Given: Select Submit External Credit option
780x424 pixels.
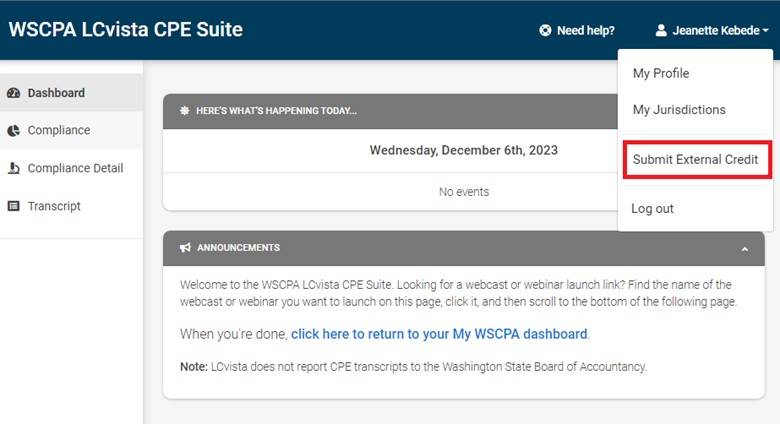Looking at the screenshot, I should click(695, 159).
